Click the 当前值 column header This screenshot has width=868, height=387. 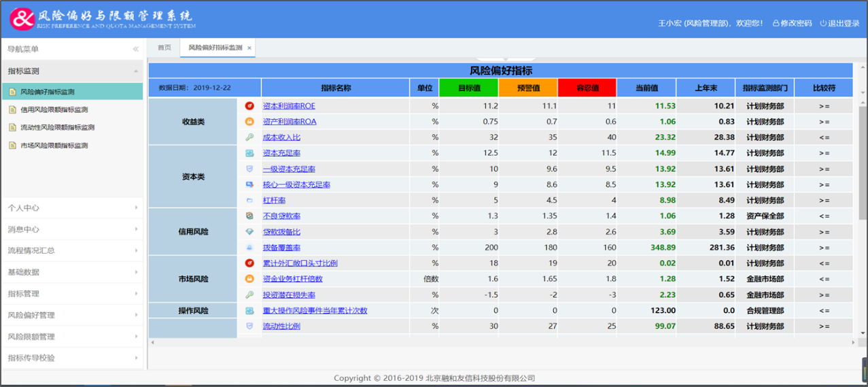646,88
